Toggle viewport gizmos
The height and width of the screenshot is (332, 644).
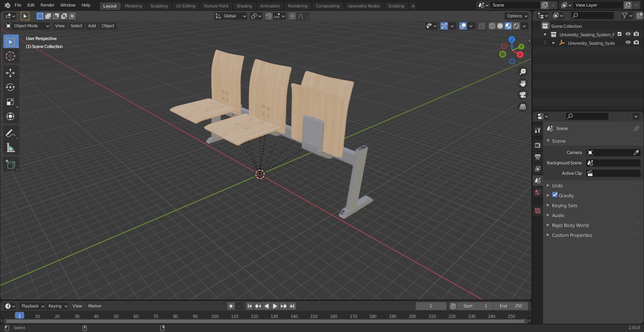coord(444,26)
